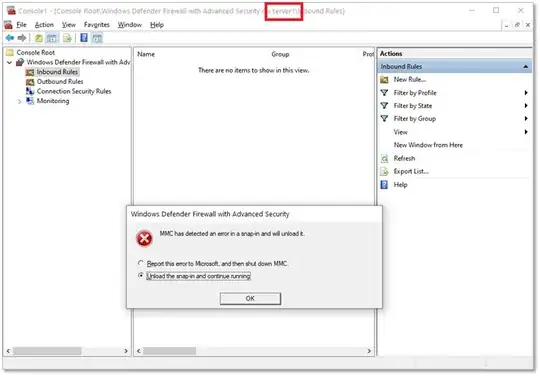
Task: Click the Help icon in Actions pane
Action: point(384,185)
